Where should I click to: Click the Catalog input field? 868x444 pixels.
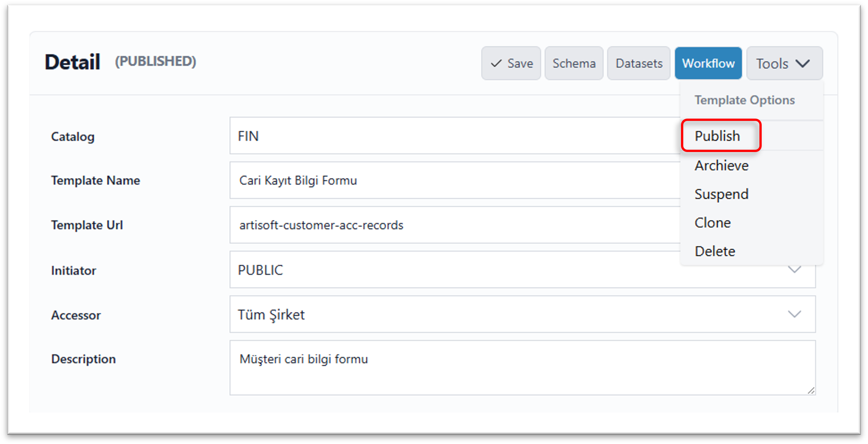click(x=452, y=136)
